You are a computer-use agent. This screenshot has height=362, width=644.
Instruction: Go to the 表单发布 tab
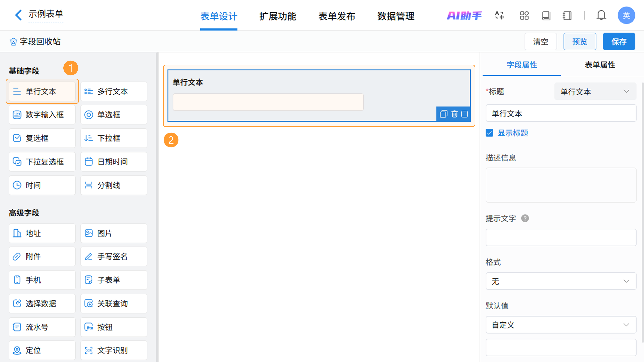[x=336, y=16]
